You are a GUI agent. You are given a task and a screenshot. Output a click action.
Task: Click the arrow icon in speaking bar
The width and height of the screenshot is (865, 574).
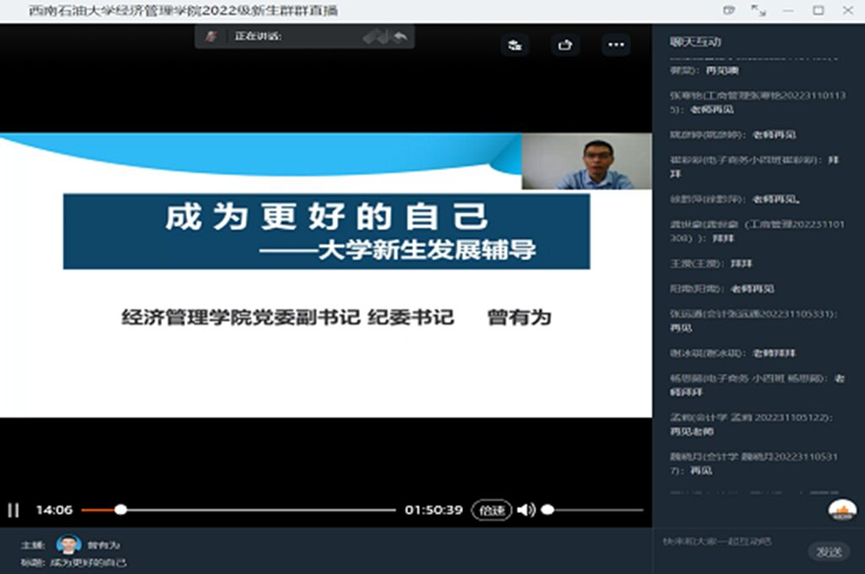[400, 37]
